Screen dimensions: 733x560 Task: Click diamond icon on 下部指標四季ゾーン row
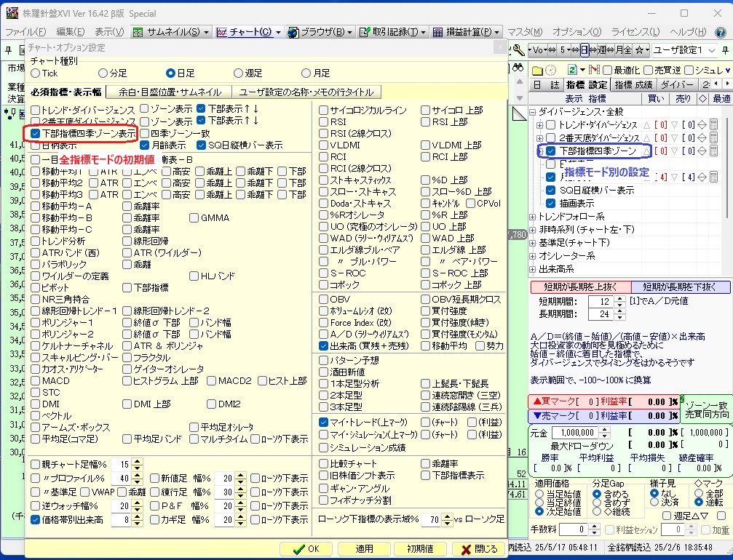point(702,151)
